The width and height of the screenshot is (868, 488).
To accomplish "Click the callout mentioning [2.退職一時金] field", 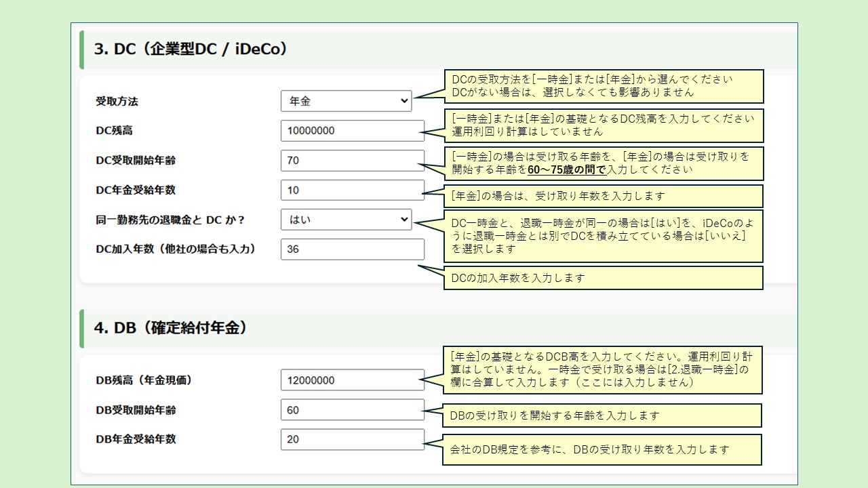I will [x=603, y=370].
